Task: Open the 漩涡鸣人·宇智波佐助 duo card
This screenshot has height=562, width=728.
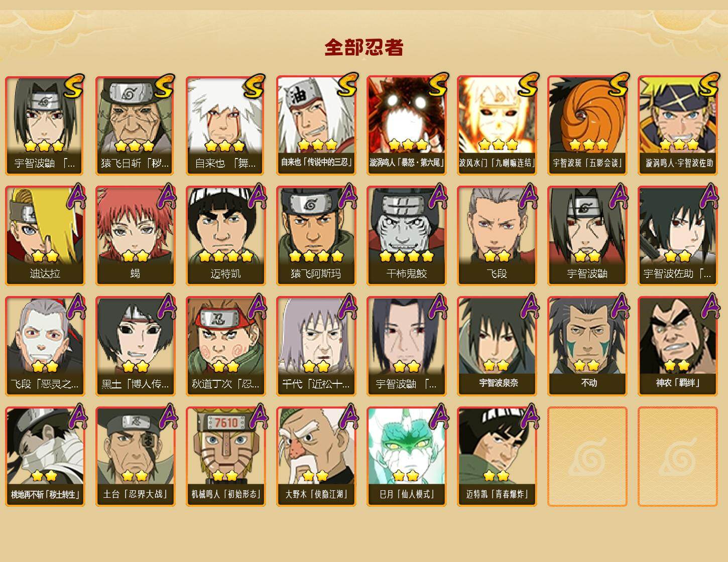Action: [678, 125]
